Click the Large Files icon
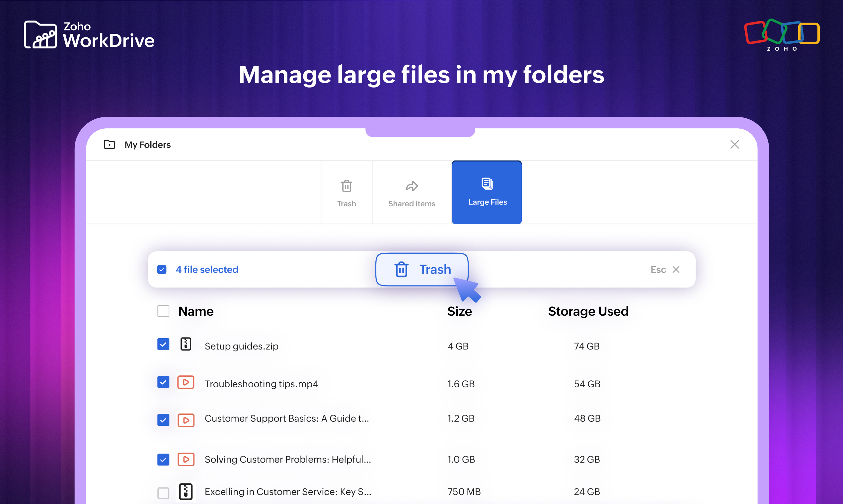 (x=487, y=183)
